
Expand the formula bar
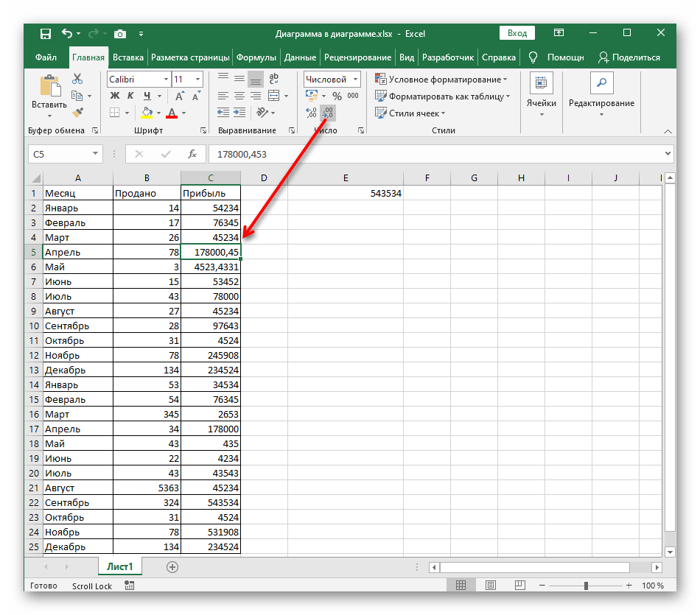click(668, 153)
